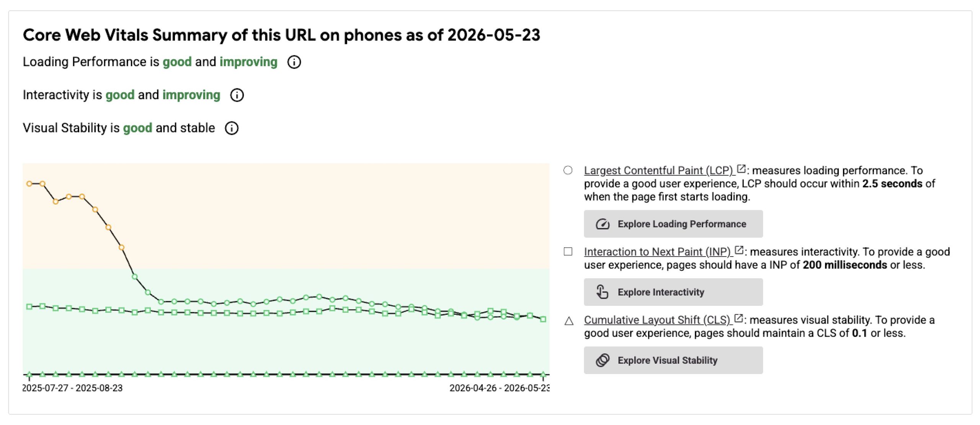The width and height of the screenshot is (980, 425).
Task: Select the last data point on the chart
Action: (543, 319)
